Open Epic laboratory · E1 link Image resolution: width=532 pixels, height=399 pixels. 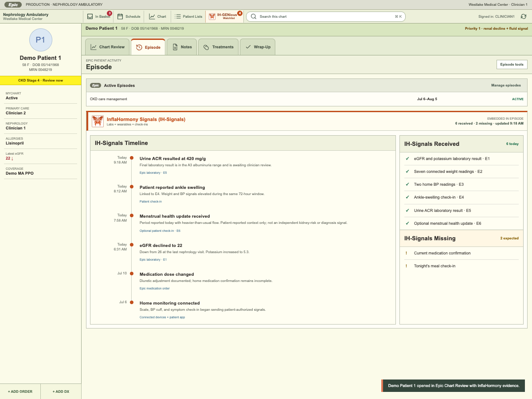point(153,259)
